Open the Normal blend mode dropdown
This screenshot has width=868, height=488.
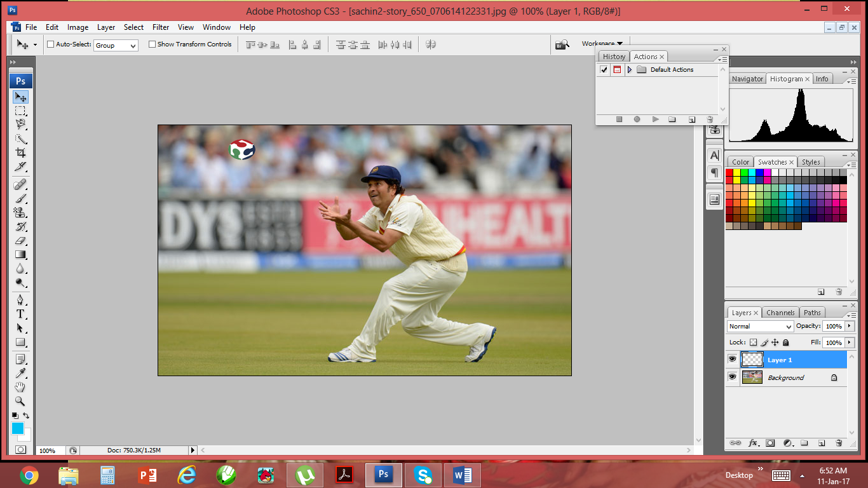coord(760,327)
